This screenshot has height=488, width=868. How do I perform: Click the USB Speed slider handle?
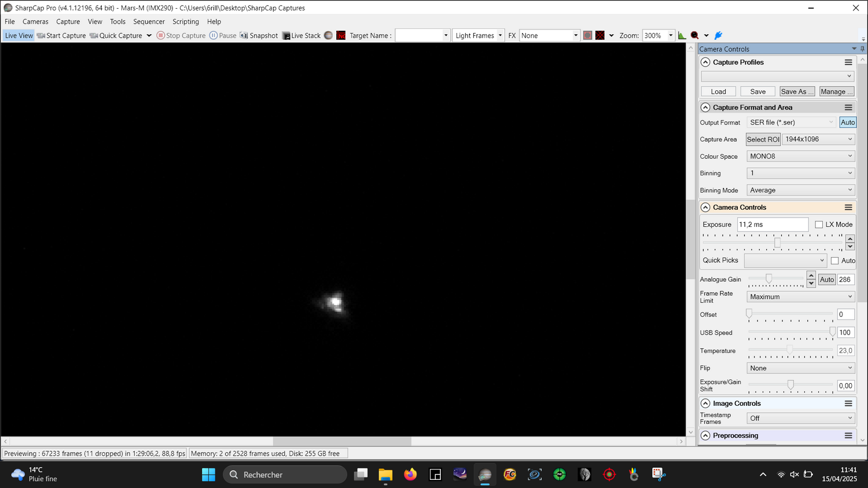832,332
